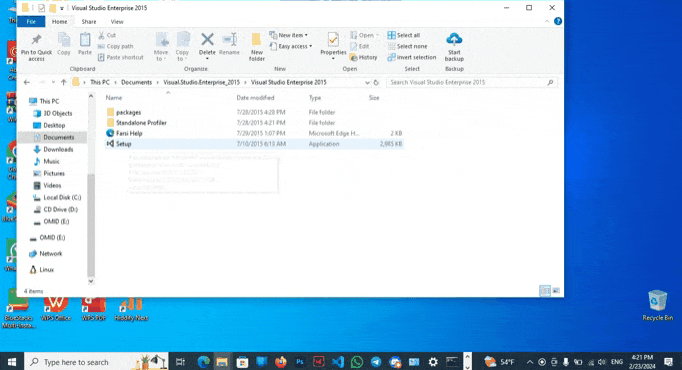Sort by the Date modified column
682x370 pixels.
click(255, 98)
